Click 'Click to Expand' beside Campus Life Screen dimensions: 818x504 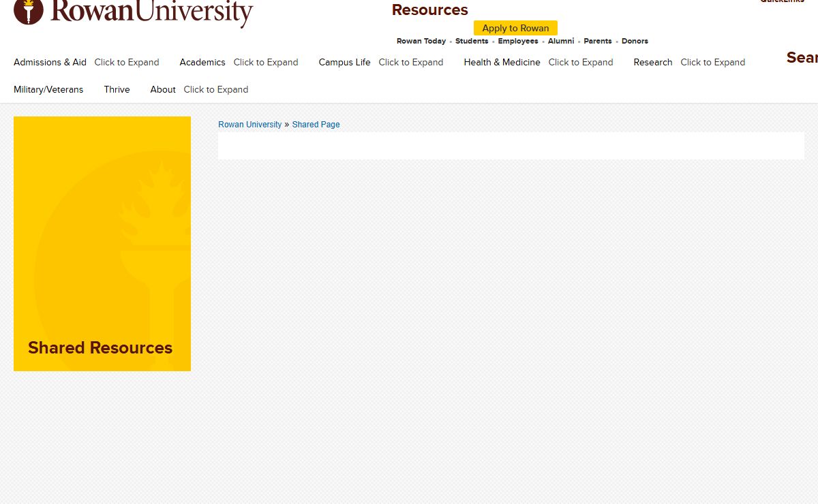(411, 62)
